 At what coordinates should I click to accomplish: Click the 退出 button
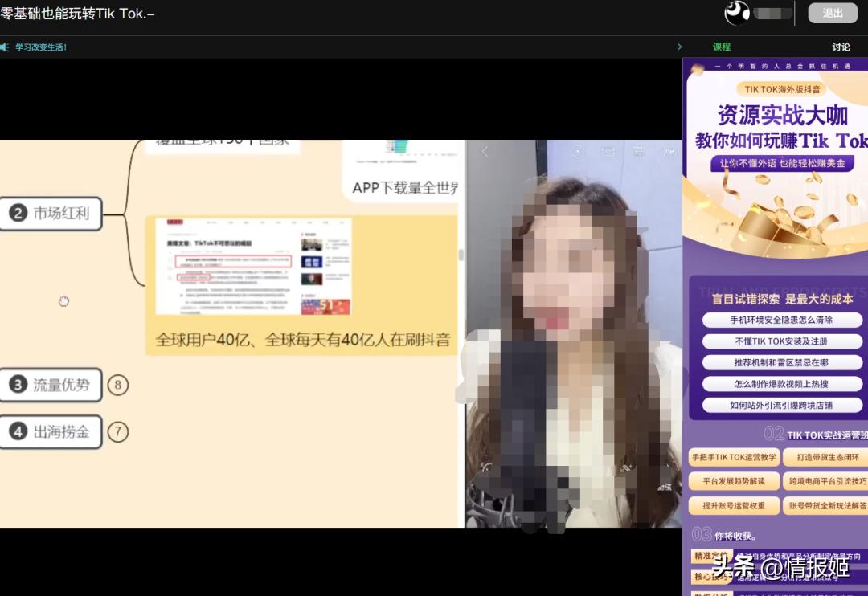tap(833, 13)
